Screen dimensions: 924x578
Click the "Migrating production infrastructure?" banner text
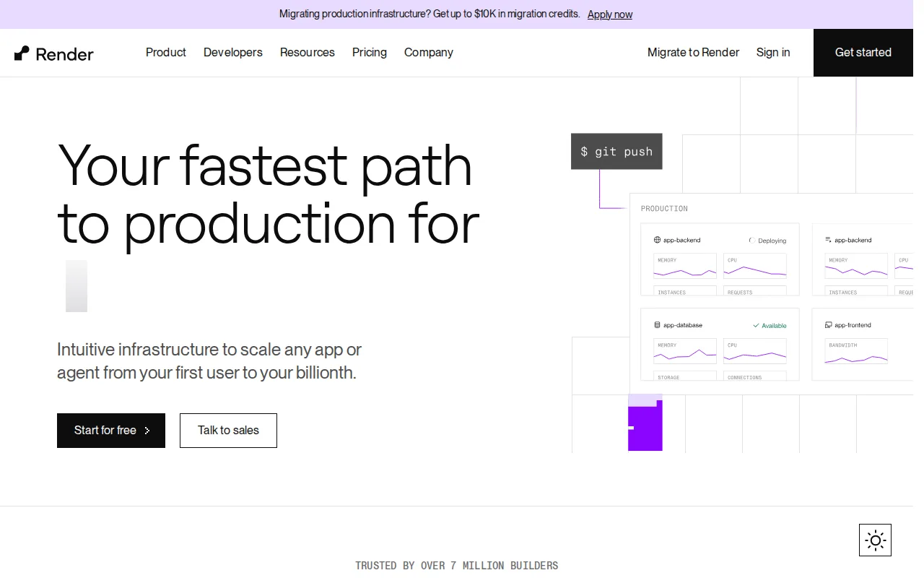(430, 14)
